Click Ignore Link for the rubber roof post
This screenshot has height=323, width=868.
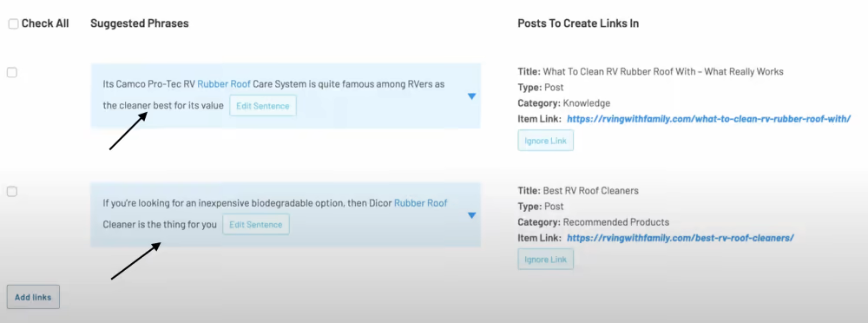545,141
